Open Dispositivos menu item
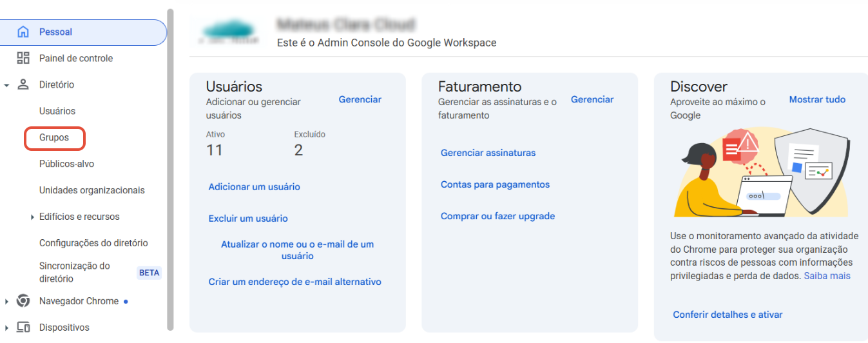 pyautogui.click(x=64, y=328)
